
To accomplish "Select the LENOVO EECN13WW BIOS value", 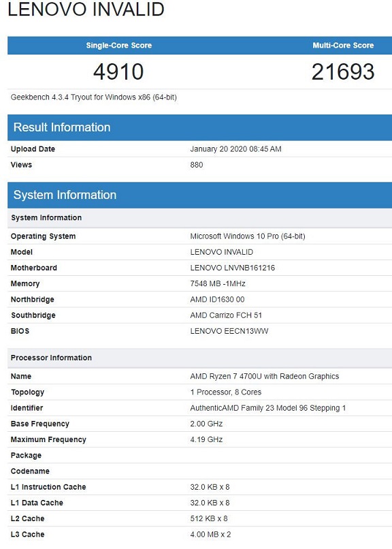I will point(229,331).
